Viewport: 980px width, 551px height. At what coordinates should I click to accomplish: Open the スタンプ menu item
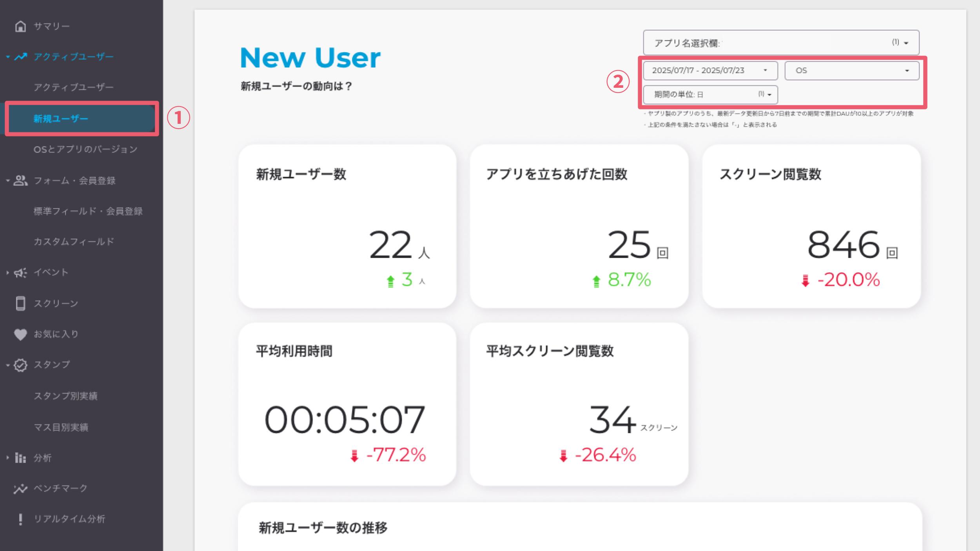(x=52, y=365)
